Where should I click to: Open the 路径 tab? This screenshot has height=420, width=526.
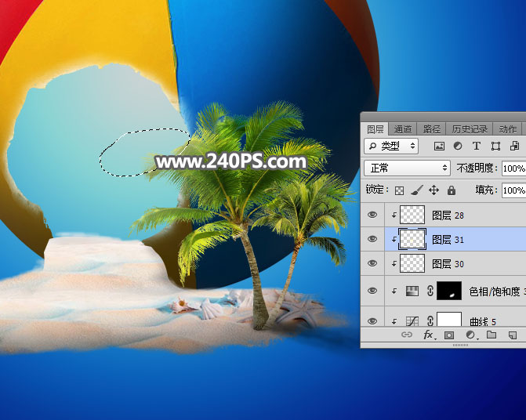coord(431,129)
